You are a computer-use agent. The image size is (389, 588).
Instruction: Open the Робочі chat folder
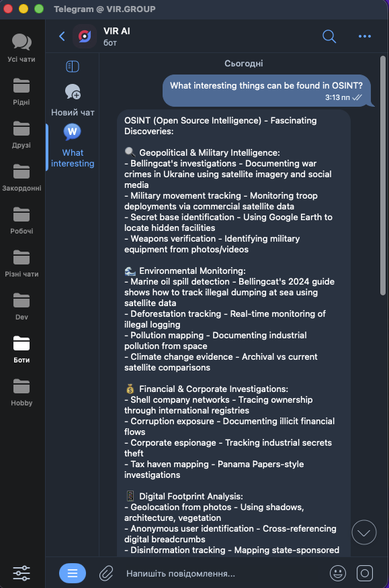pos(21,220)
